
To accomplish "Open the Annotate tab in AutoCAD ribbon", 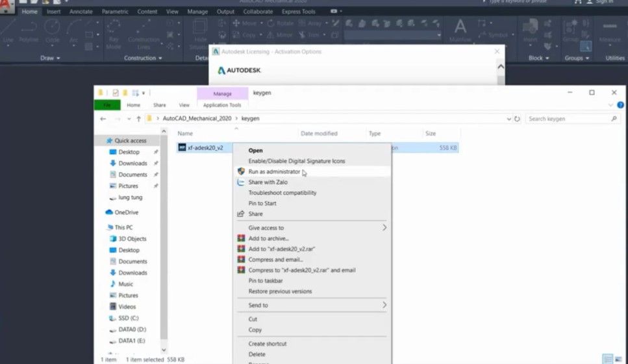I will pyautogui.click(x=81, y=12).
